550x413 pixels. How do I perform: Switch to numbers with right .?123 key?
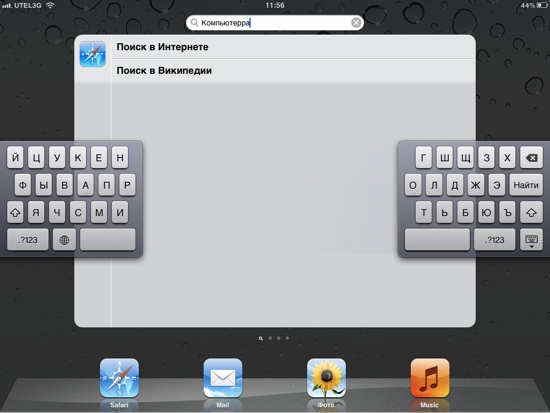pyautogui.click(x=495, y=240)
